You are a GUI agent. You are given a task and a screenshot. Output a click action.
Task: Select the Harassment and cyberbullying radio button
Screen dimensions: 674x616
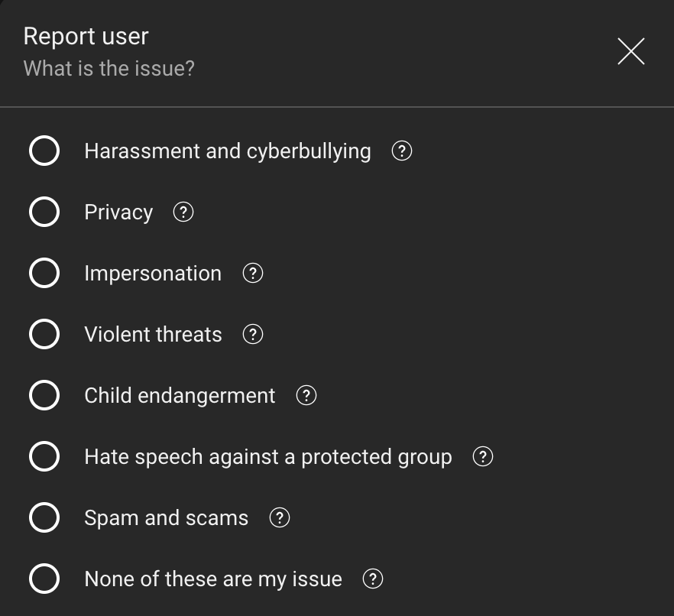44,151
